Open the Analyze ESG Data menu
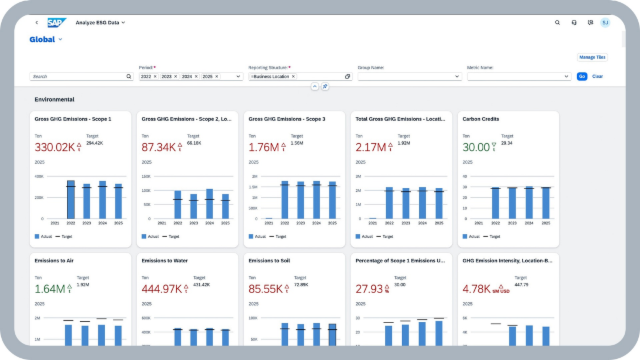 pyautogui.click(x=100, y=22)
